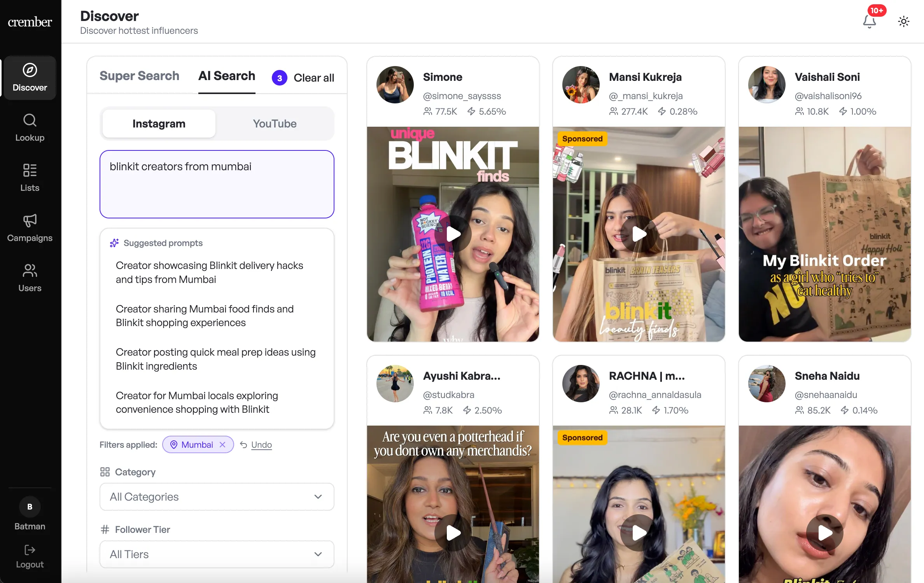The width and height of the screenshot is (924, 583).
Task: Open Campaigns megaphone icon
Action: tap(30, 220)
